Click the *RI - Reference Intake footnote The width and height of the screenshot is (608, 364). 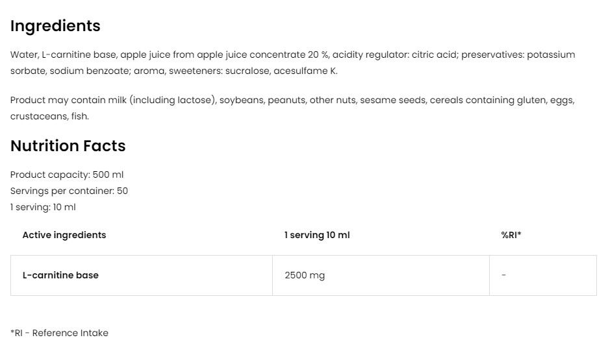59,333
